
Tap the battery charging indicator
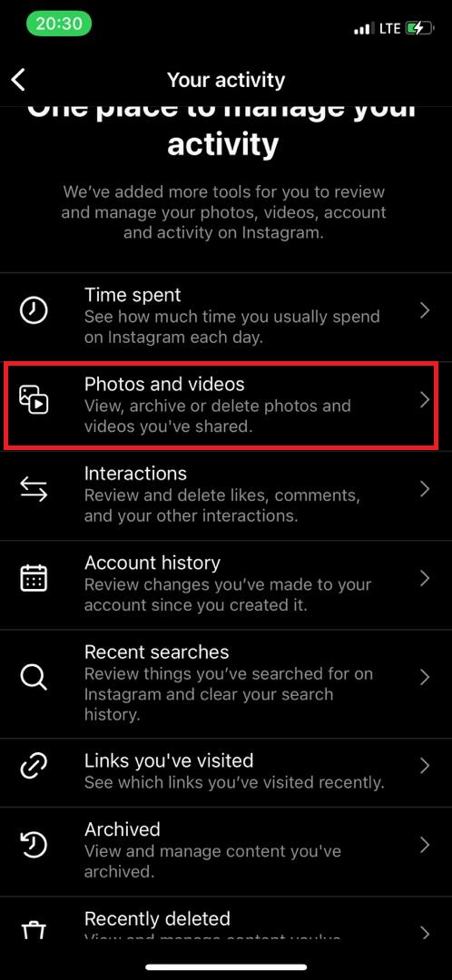[x=418, y=29]
